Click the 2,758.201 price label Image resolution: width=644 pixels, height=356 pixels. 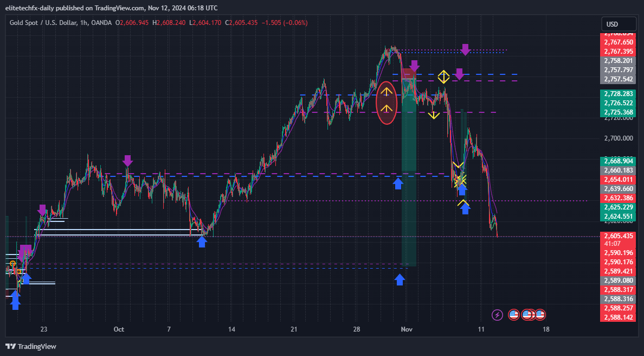(x=619, y=60)
